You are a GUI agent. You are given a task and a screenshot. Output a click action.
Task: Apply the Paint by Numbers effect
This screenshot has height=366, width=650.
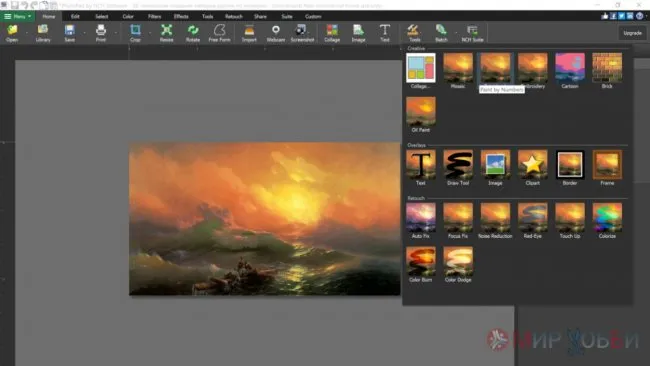tap(495, 68)
